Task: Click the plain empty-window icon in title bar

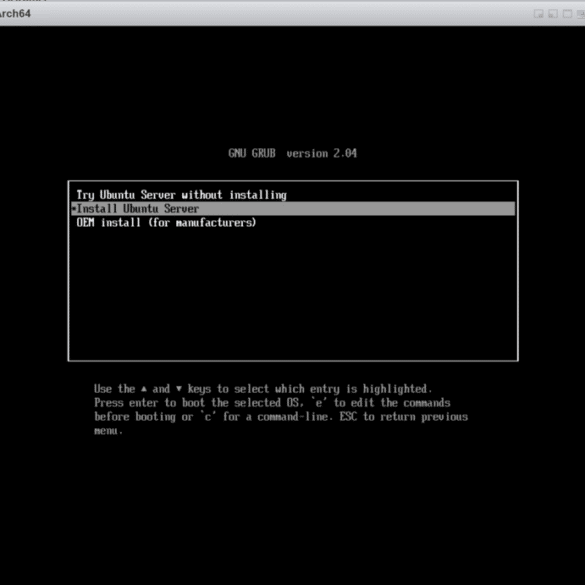Action: click(x=567, y=14)
